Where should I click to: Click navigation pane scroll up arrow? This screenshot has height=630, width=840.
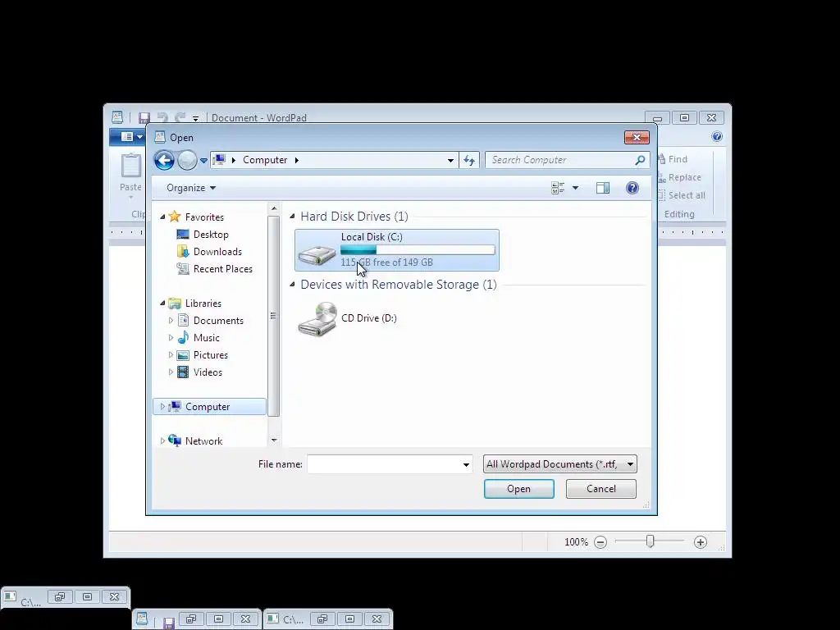coord(274,208)
